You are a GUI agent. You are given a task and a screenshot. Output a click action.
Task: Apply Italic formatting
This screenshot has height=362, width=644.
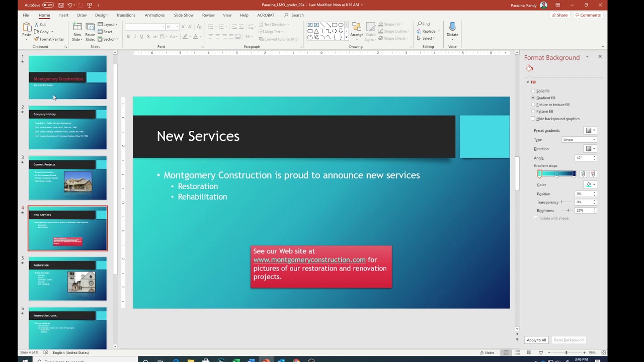(x=135, y=36)
